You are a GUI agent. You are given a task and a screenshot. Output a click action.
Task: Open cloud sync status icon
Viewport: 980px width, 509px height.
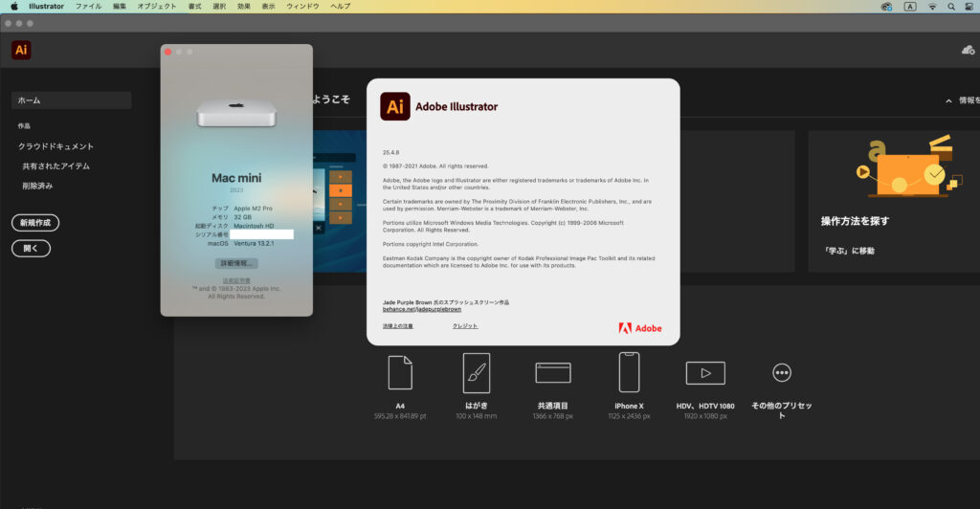(968, 50)
